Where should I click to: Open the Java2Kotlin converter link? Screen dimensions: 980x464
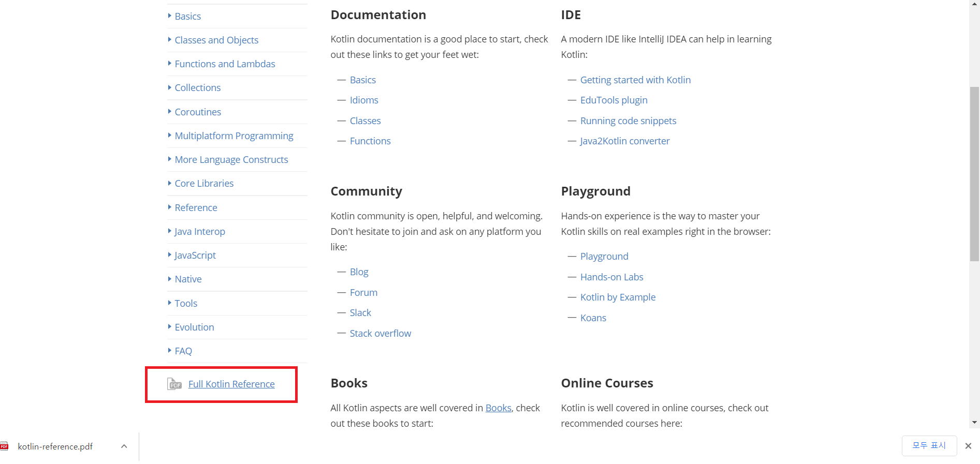pyautogui.click(x=624, y=141)
